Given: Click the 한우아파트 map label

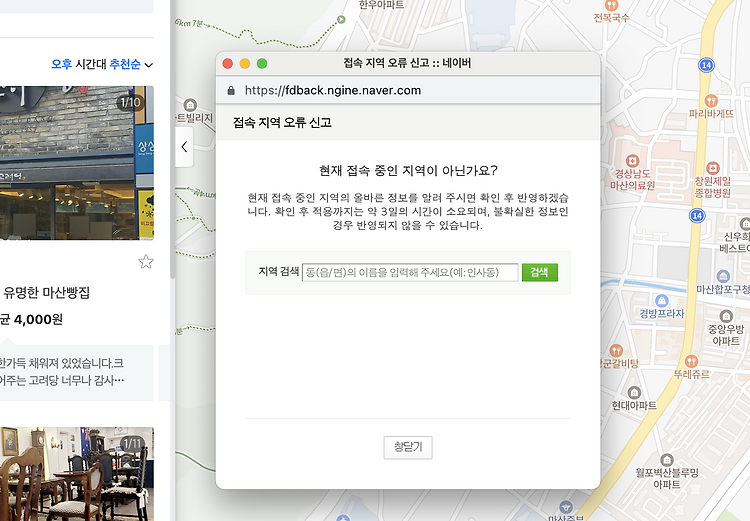Looking at the screenshot, I should click(x=381, y=5).
